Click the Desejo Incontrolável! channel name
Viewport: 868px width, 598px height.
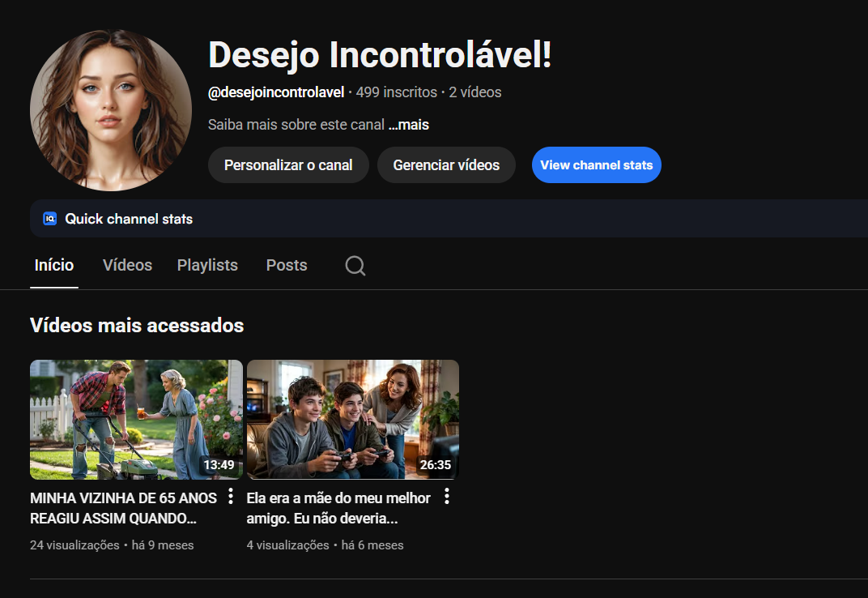pyautogui.click(x=380, y=55)
